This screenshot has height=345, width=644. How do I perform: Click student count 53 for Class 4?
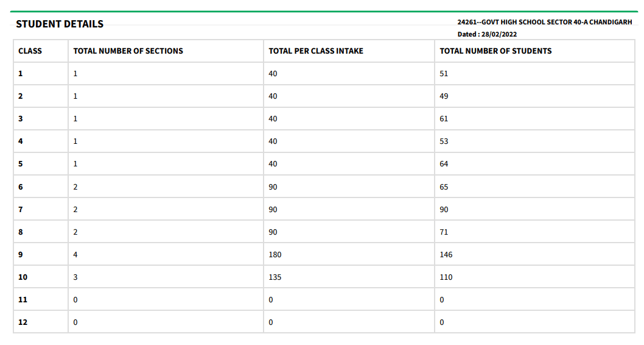tap(444, 141)
